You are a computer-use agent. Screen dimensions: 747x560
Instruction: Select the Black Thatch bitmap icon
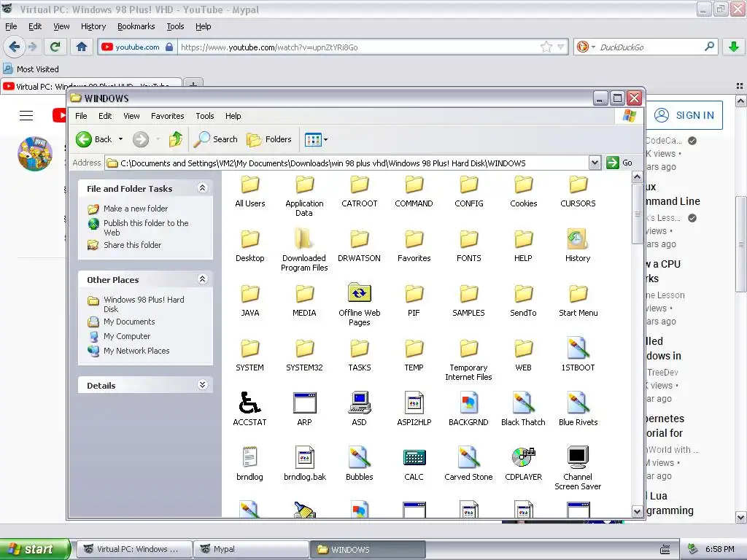click(x=523, y=403)
